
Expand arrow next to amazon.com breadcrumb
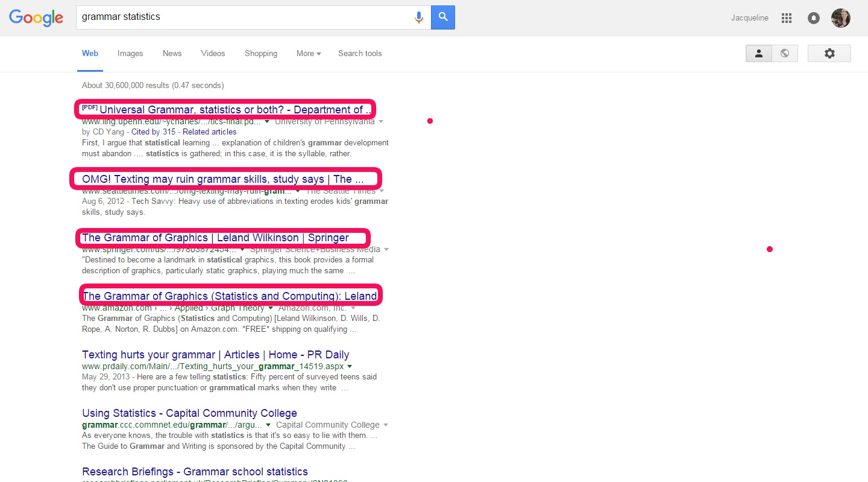pyautogui.click(x=271, y=308)
